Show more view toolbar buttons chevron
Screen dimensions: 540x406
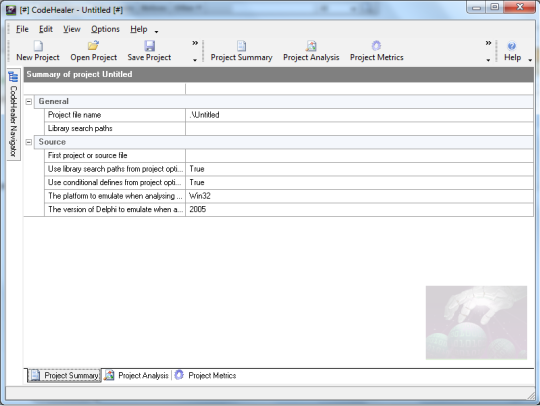(488, 43)
